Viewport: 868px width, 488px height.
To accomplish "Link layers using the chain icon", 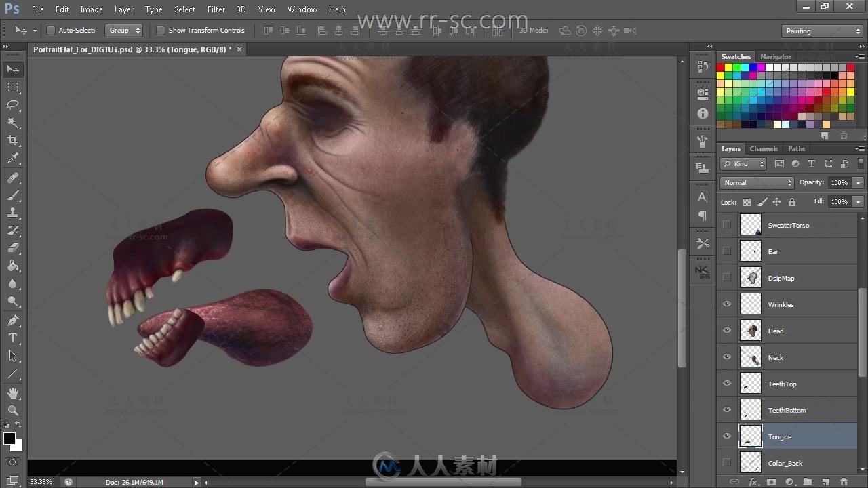I will [x=734, y=481].
